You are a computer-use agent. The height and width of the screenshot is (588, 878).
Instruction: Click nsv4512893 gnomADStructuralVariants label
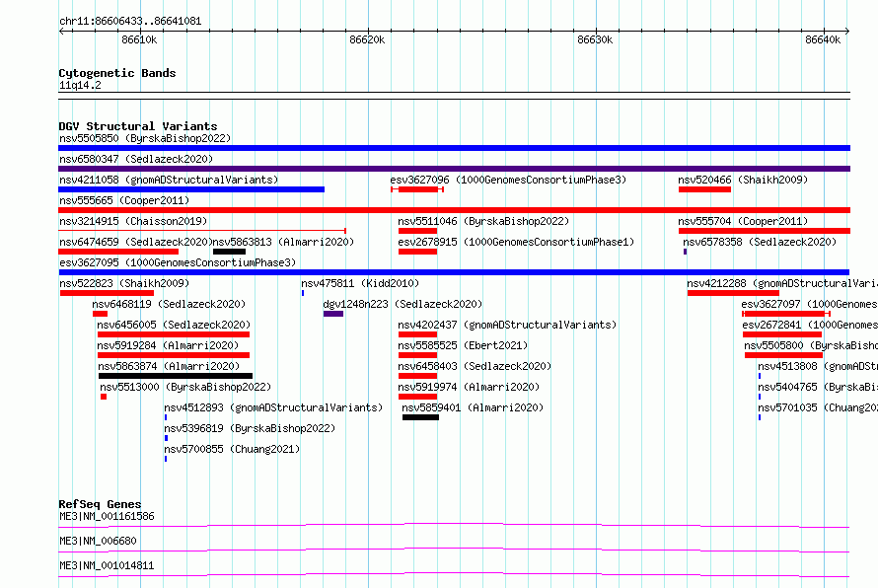click(x=273, y=407)
